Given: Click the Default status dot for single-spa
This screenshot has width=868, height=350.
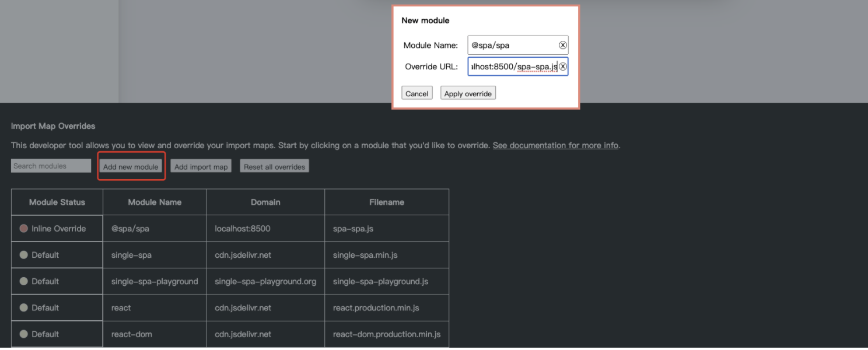Looking at the screenshot, I should [x=24, y=255].
